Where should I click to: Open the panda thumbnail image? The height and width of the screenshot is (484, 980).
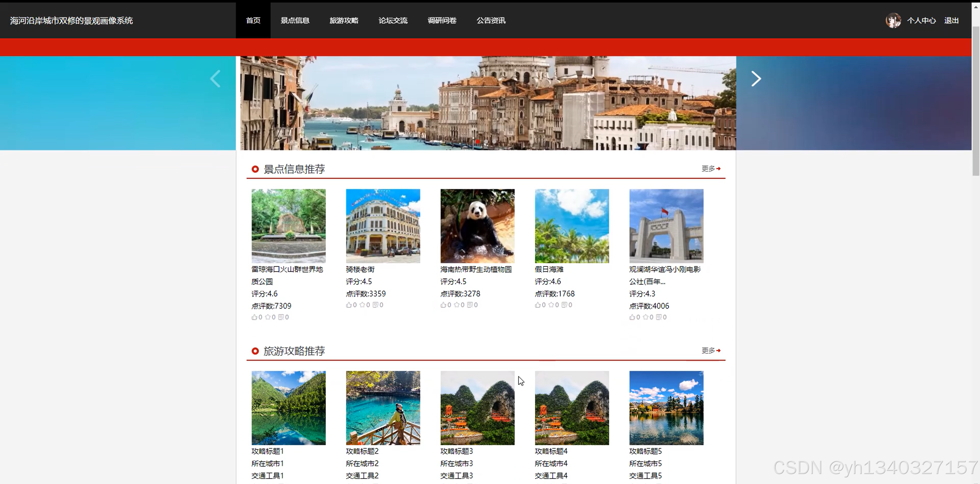477,226
